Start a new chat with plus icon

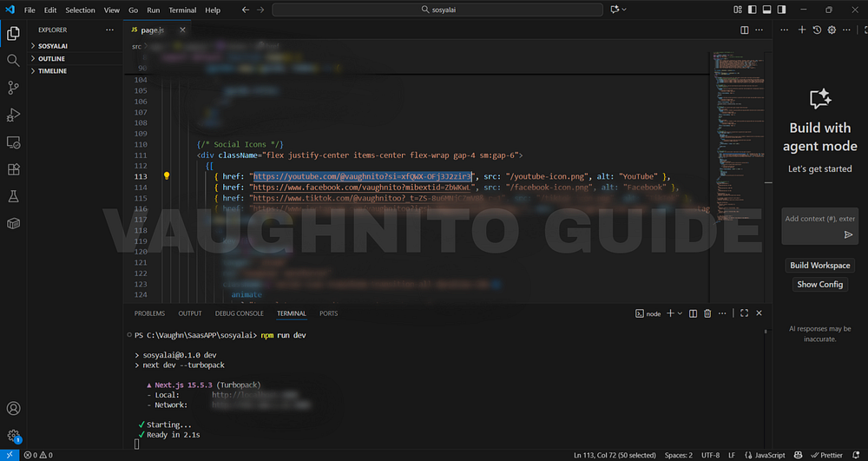point(801,30)
